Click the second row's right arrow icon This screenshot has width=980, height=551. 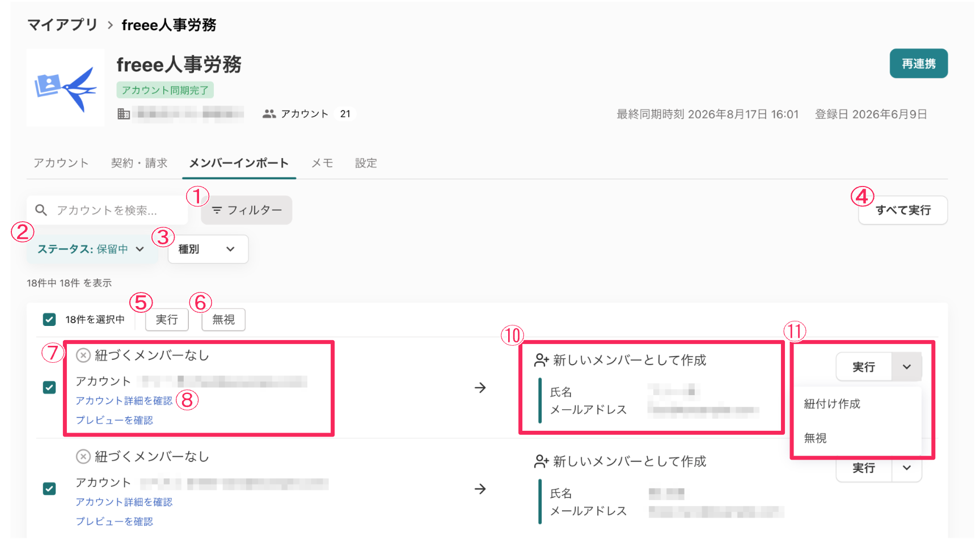[x=480, y=489]
